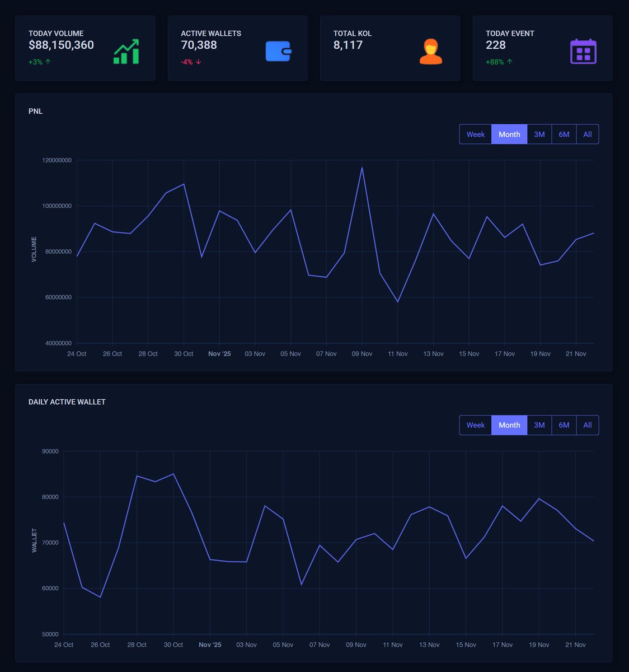Screen dimensions: 629x672
Task: Click the orange person icon on Total KOL card
Action: click(x=430, y=50)
